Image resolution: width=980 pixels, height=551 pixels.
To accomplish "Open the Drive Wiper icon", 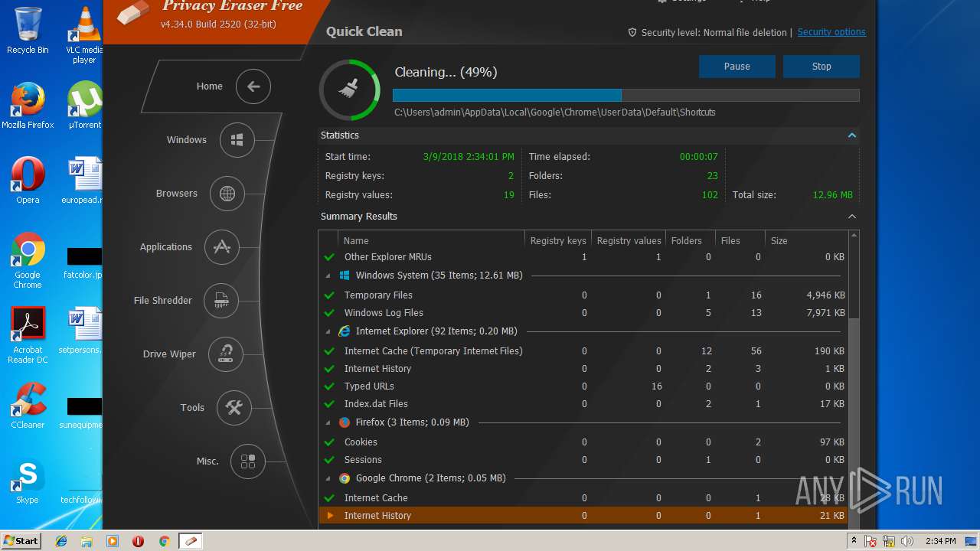I will coord(226,354).
